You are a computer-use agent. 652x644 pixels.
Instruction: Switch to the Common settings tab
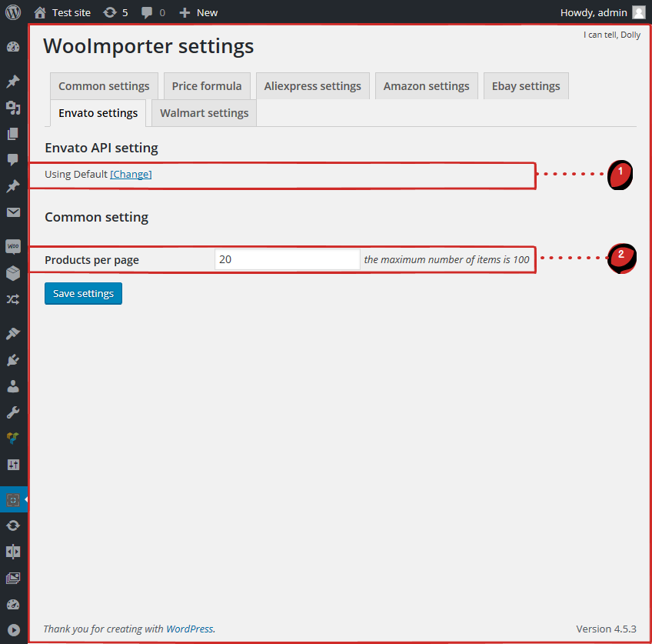click(x=104, y=86)
